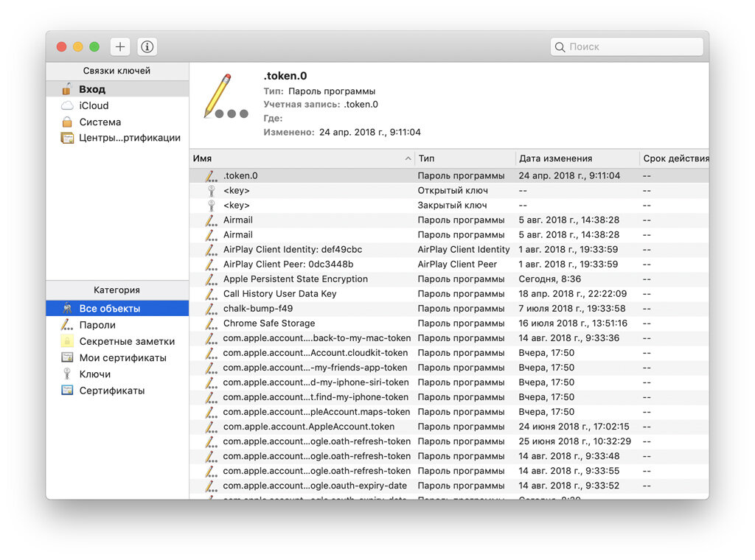The image size is (755, 560).
Task: Focus the Поиск search field
Action: tap(627, 46)
